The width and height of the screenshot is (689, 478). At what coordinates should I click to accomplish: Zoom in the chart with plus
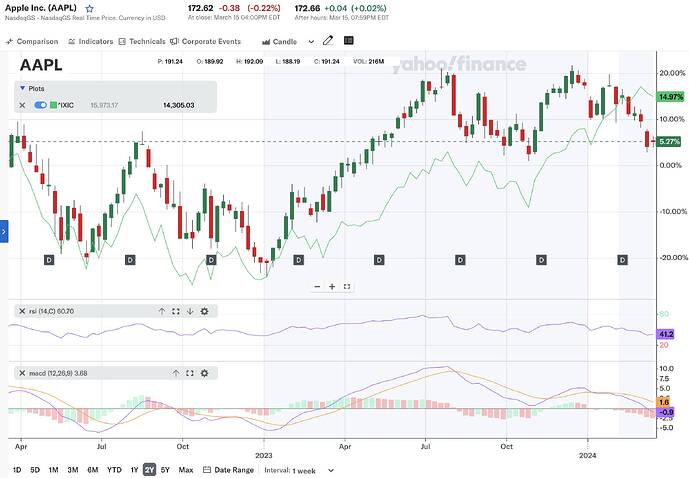[332, 286]
